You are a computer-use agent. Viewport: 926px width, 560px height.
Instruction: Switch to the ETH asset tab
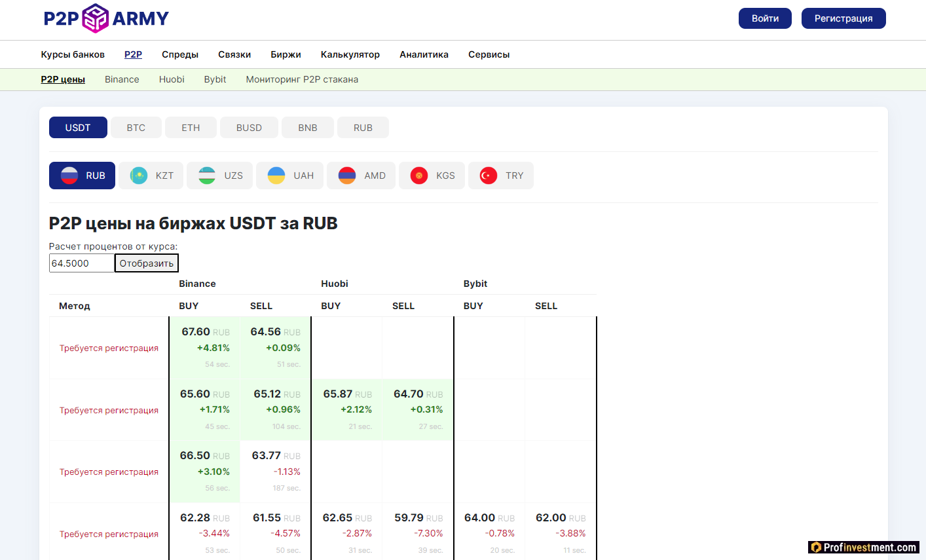pyautogui.click(x=191, y=128)
